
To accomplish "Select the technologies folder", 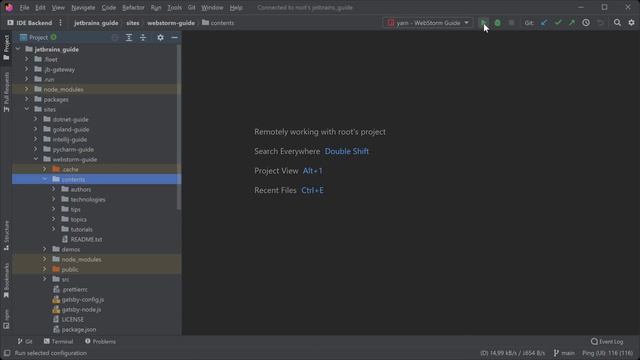I will coord(88,199).
